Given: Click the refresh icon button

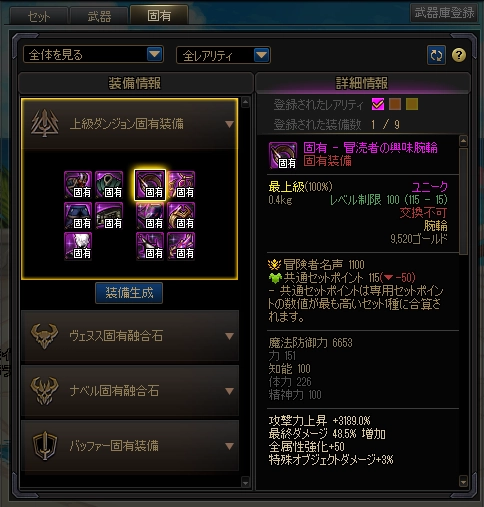Looking at the screenshot, I should pos(436,55).
